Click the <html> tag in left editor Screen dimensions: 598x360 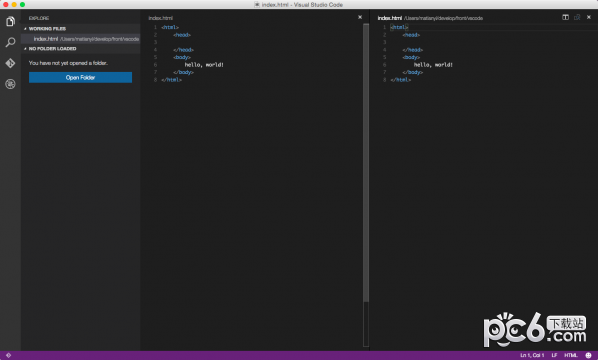coord(170,27)
